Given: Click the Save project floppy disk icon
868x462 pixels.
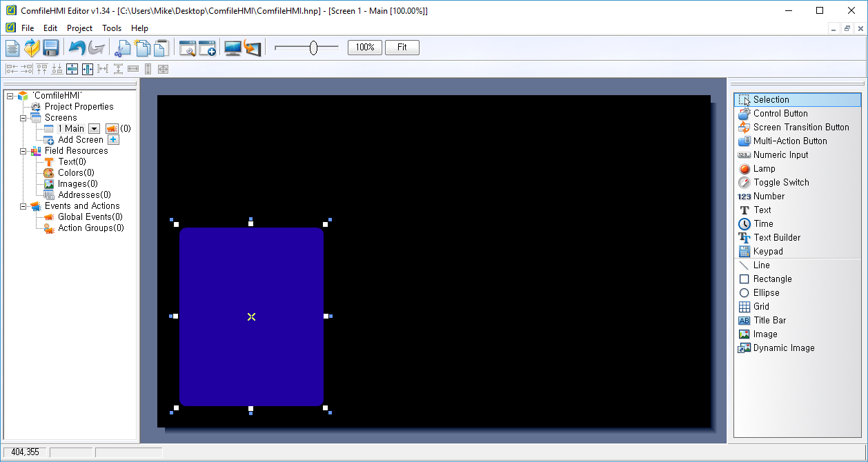Looking at the screenshot, I should coord(50,48).
